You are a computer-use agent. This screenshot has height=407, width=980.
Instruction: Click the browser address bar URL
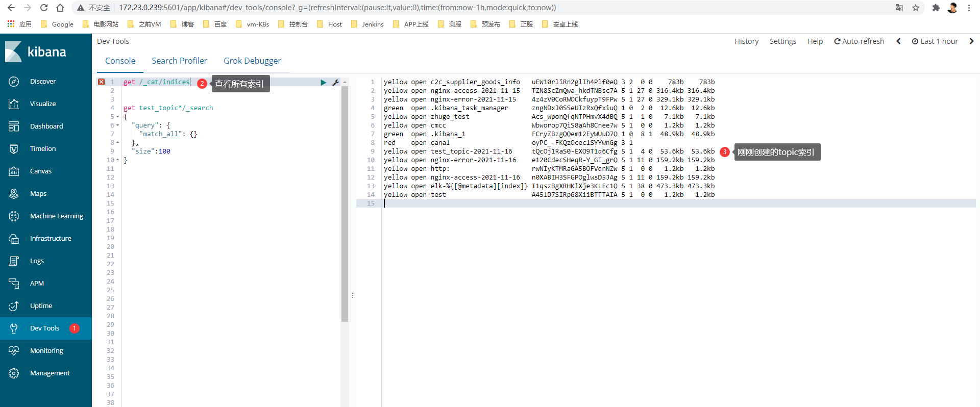click(x=337, y=8)
